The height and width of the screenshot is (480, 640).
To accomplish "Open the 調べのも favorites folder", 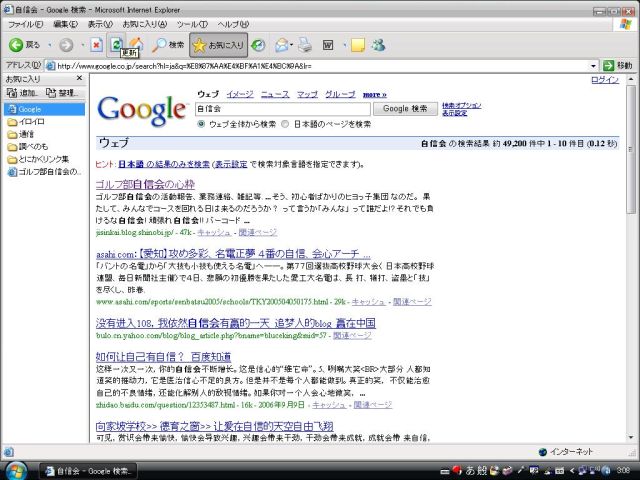I will tap(28, 147).
